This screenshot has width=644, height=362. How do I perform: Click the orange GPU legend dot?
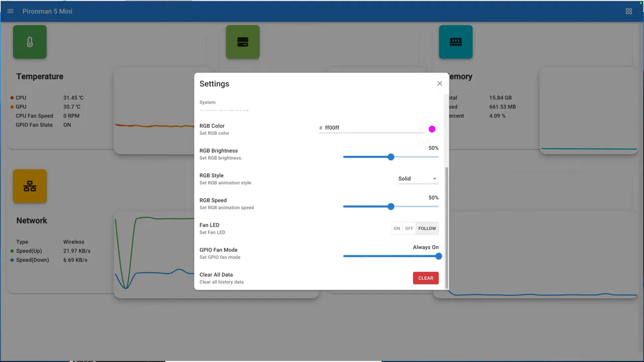[12, 107]
